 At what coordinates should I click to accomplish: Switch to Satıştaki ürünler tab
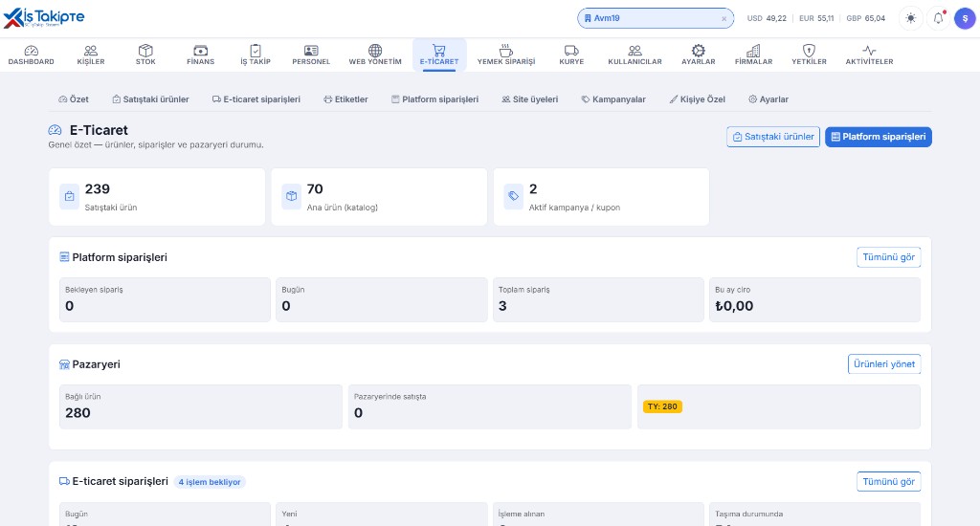coord(150,99)
